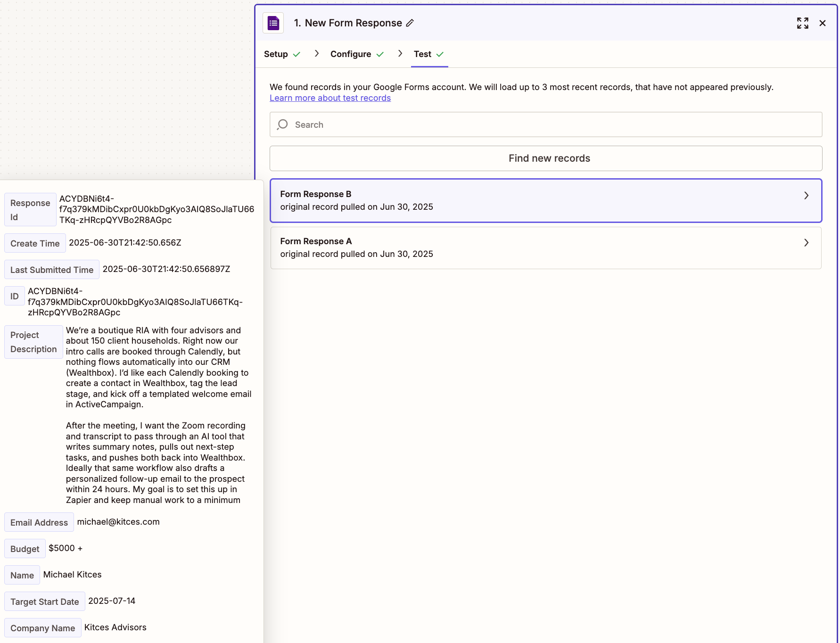This screenshot has width=840, height=643.
Task: Edit step name with pencil icon
Action: pyautogui.click(x=410, y=23)
